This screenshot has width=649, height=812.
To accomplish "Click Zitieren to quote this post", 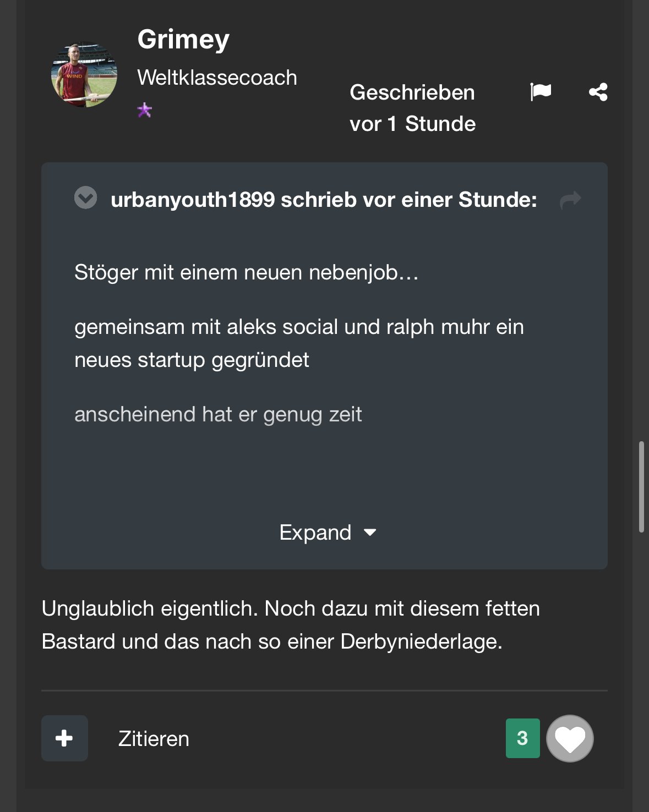I will tap(154, 739).
